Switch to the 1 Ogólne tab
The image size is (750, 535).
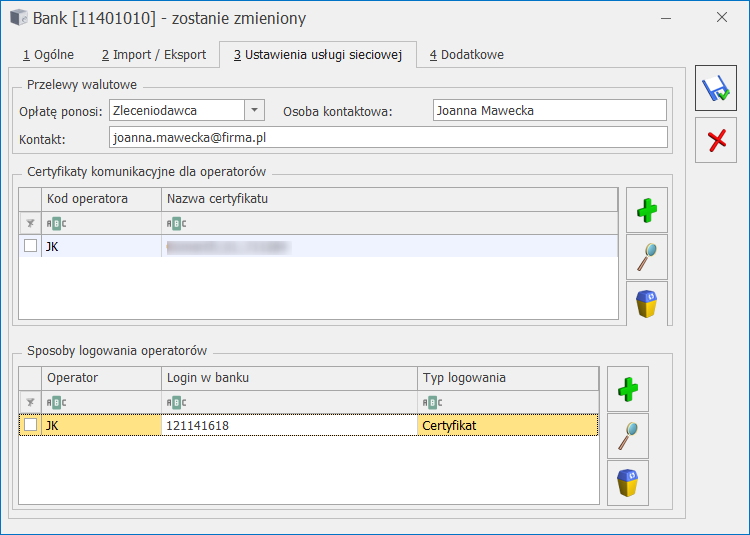[x=48, y=55]
